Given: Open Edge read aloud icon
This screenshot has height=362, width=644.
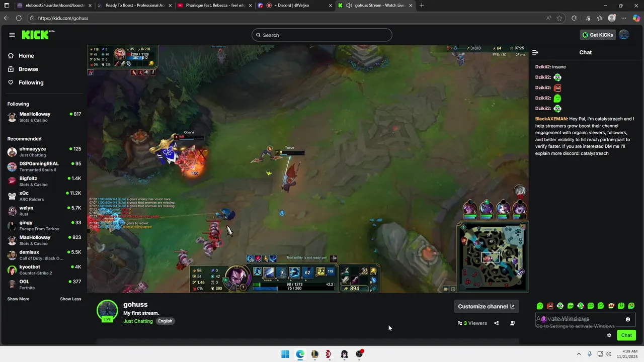Looking at the screenshot, I should (548, 18).
